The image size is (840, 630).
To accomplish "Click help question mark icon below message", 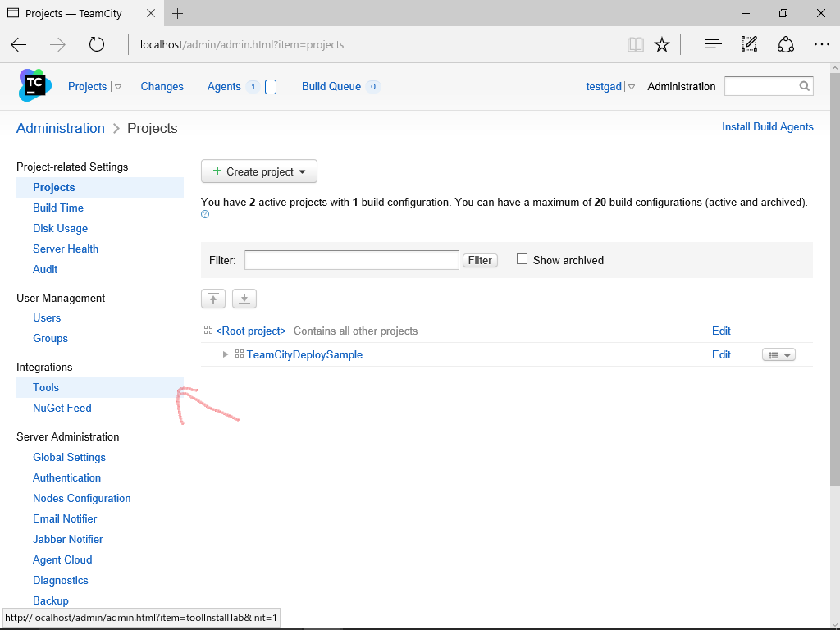I will click(205, 214).
